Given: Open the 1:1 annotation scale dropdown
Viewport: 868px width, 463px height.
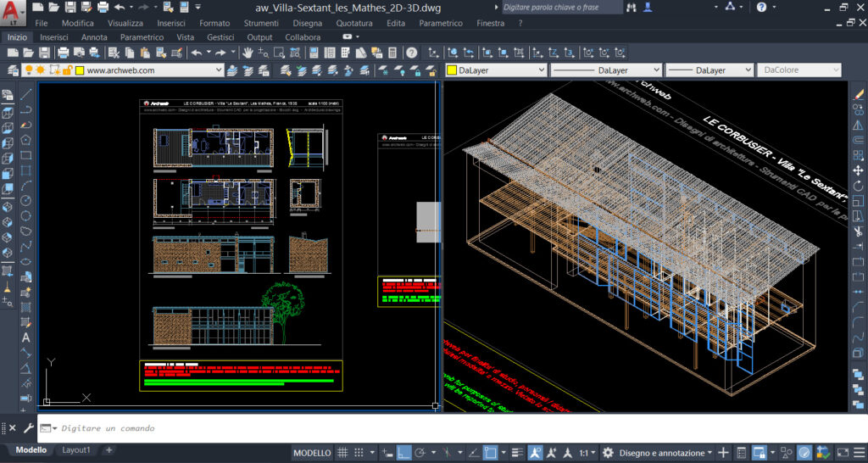Looking at the screenshot, I should [588, 453].
